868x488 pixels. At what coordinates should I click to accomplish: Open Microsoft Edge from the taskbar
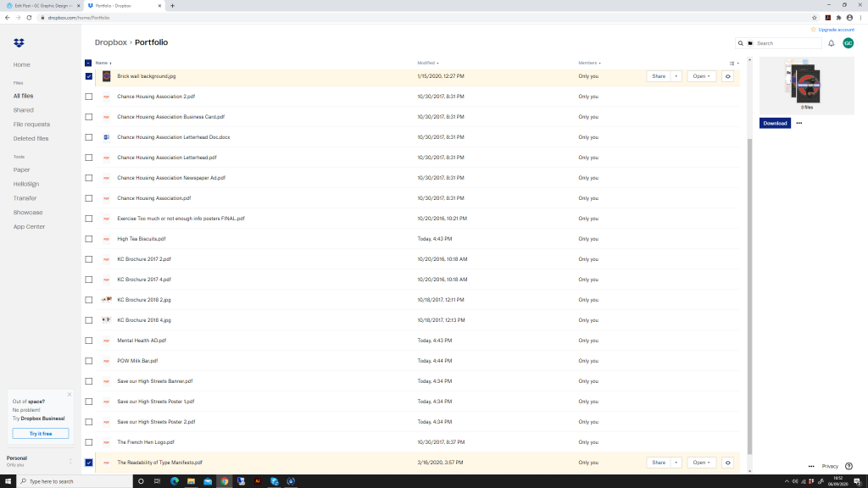point(175,481)
